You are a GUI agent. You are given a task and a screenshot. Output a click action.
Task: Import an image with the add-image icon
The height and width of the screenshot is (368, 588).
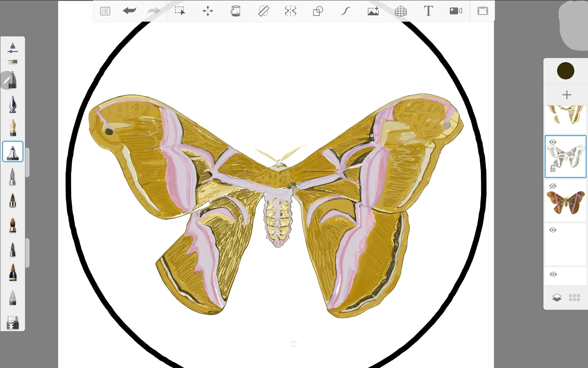click(x=373, y=11)
